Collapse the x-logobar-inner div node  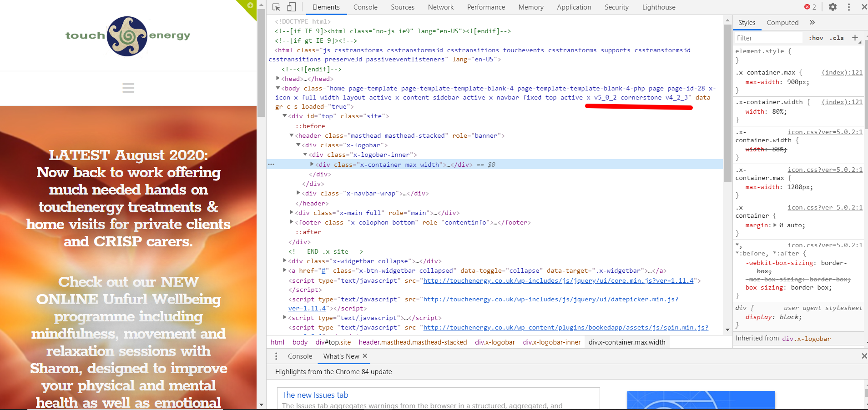pyautogui.click(x=305, y=155)
